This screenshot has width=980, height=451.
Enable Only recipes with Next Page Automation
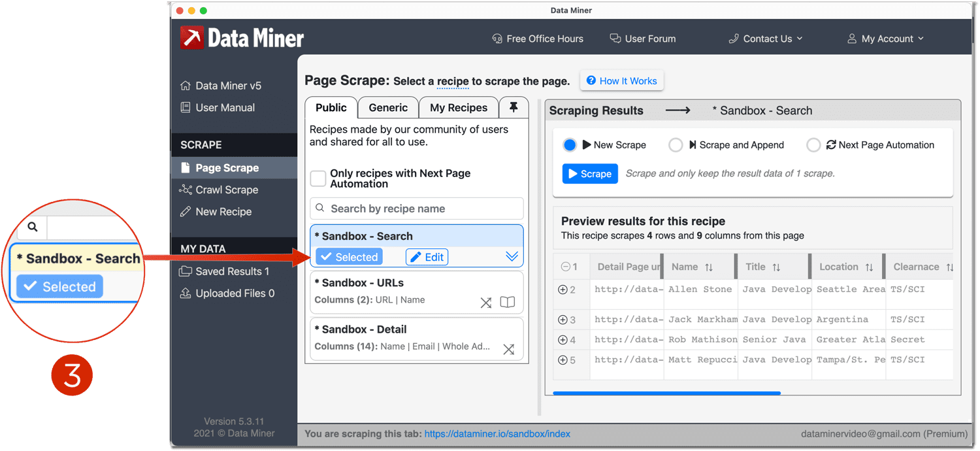coord(318,178)
